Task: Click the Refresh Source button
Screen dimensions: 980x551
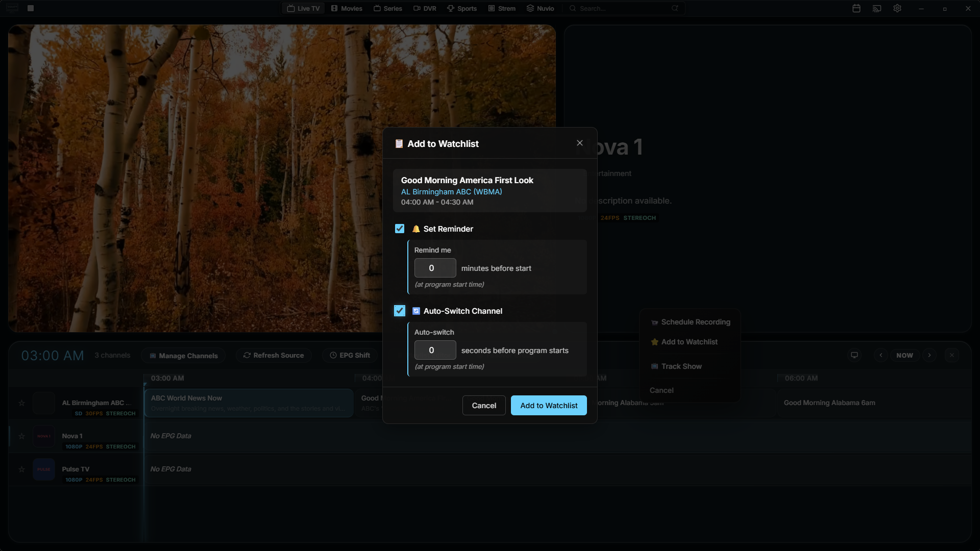Action: pos(274,356)
